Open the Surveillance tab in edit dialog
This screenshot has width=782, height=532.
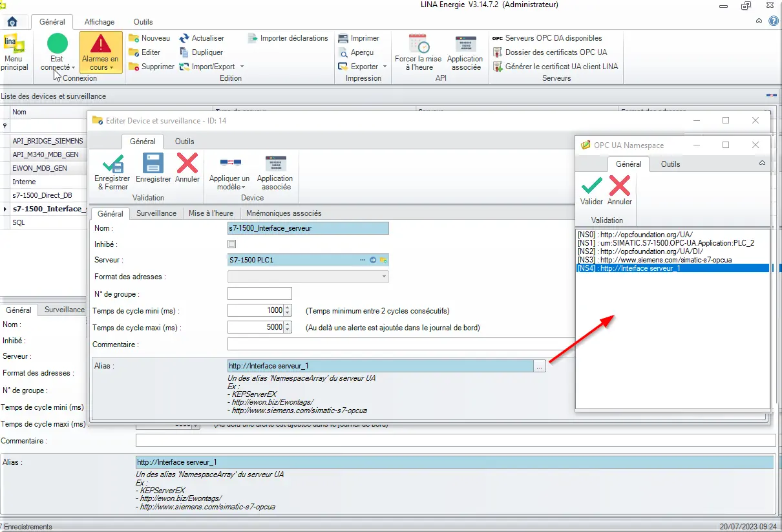pyautogui.click(x=156, y=213)
